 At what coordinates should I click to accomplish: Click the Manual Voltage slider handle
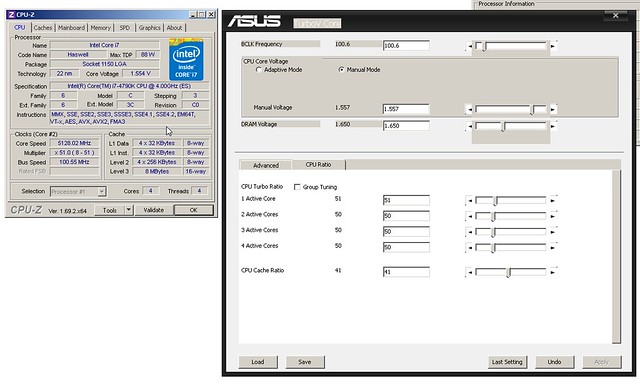pyautogui.click(x=532, y=110)
